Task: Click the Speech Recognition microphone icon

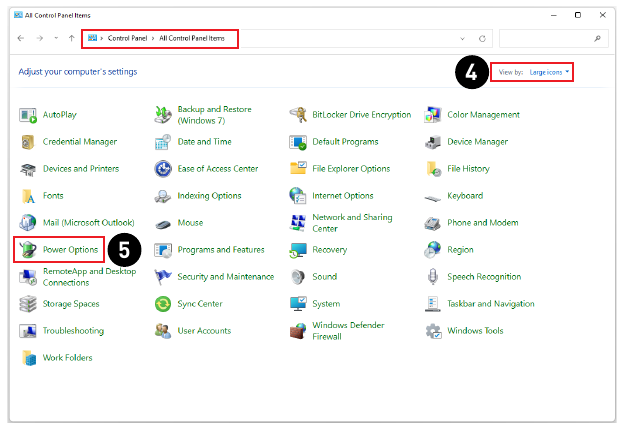Action: (433, 277)
